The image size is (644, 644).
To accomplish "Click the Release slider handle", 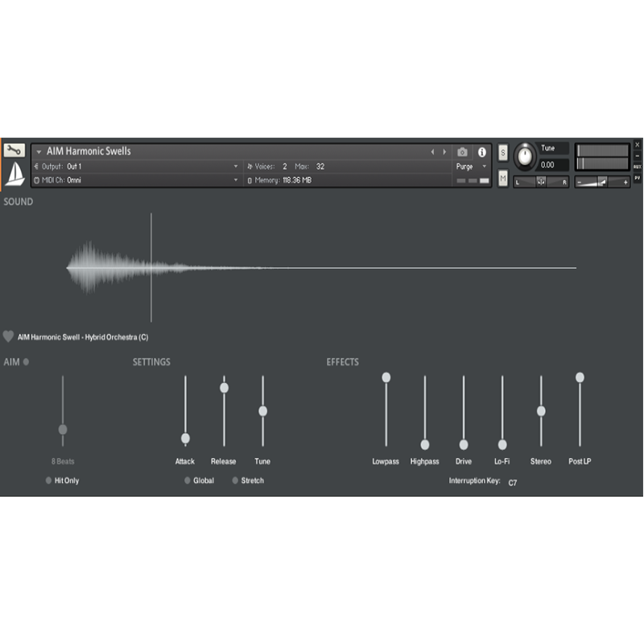I will click(x=224, y=388).
